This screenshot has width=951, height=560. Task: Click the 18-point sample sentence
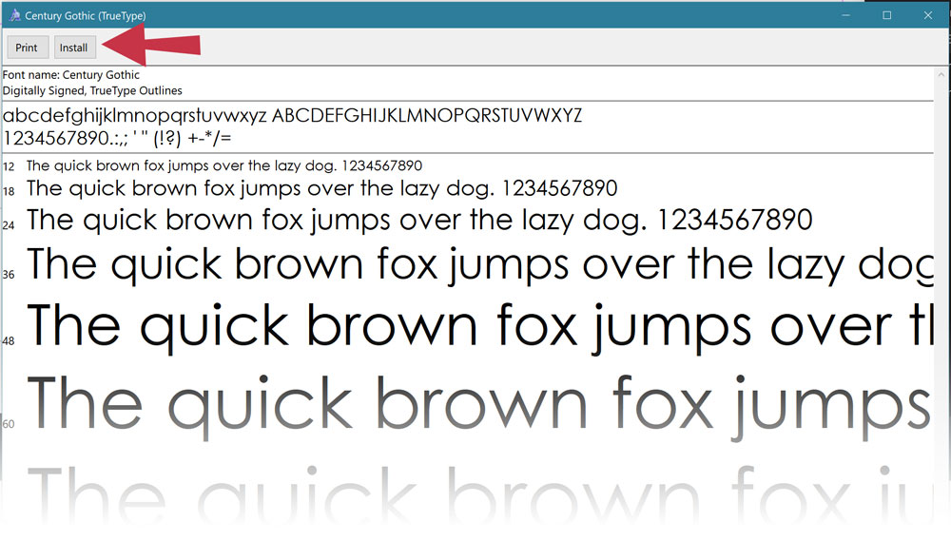pyautogui.click(x=322, y=188)
